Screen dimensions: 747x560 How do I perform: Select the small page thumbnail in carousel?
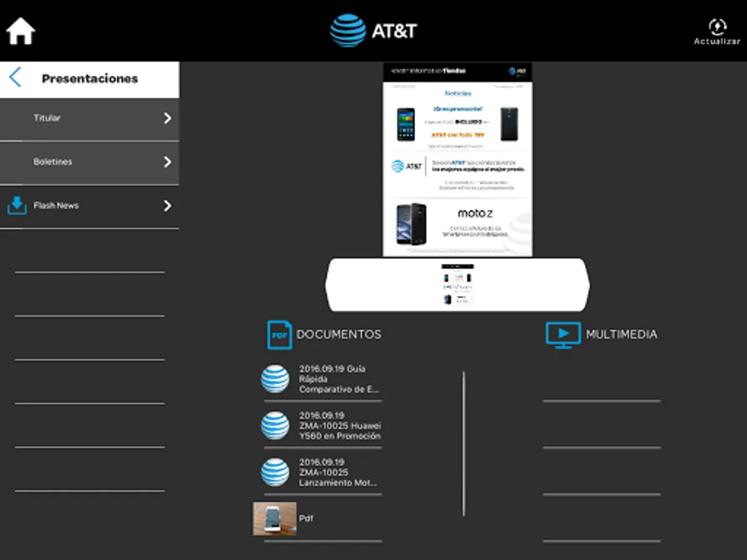[458, 285]
